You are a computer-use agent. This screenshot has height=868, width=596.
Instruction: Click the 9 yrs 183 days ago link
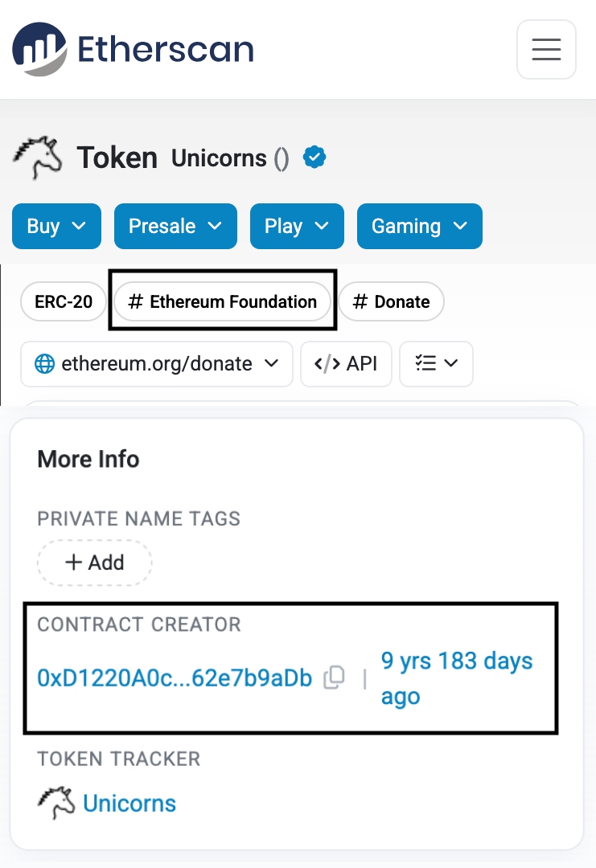tap(456, 678)
